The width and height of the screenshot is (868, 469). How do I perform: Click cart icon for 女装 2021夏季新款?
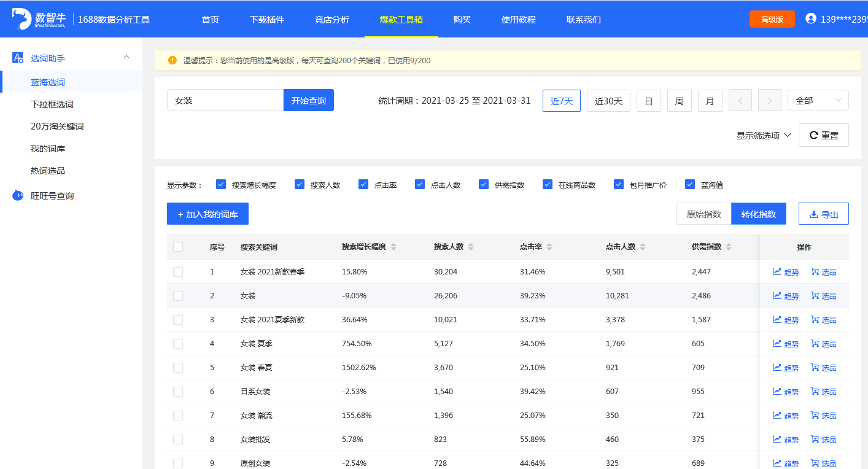point(815,319)
